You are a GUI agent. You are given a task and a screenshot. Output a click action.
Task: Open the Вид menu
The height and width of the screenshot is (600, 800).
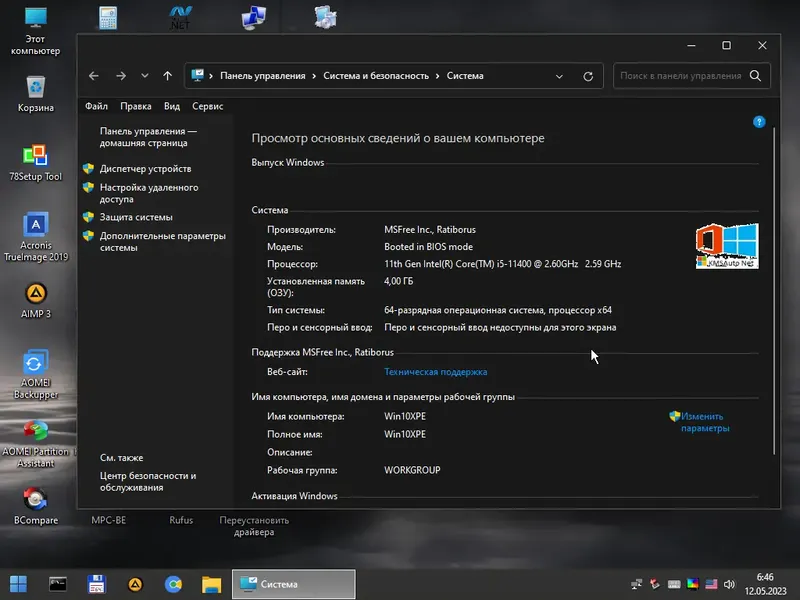[x=172, y=106]
